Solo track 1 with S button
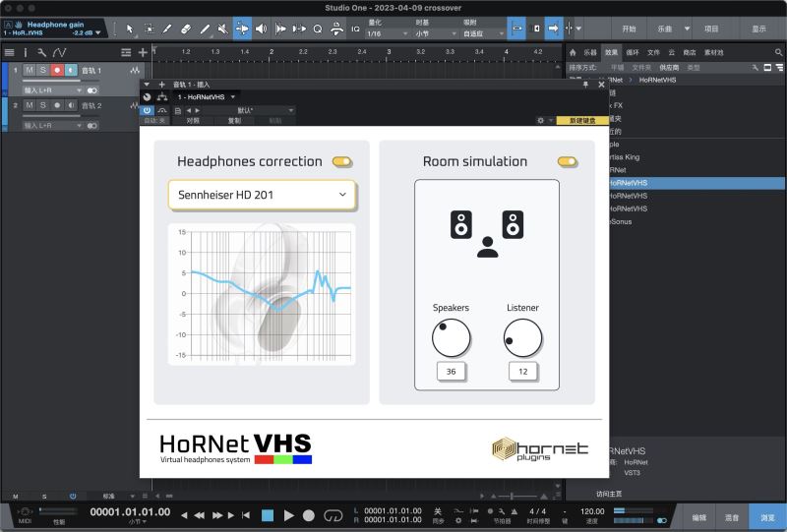The image size is (787, 532). coord(43,70)
